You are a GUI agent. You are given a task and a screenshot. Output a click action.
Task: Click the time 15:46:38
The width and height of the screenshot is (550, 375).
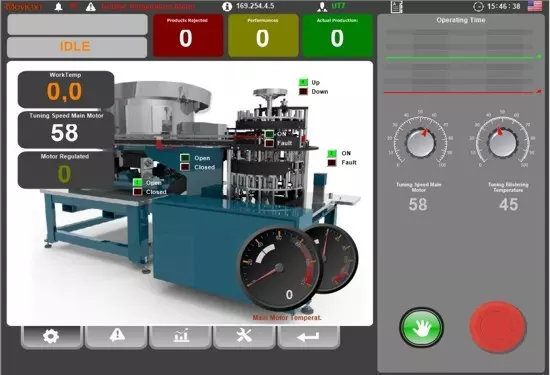pyautogui.click(x=504, y=6)
